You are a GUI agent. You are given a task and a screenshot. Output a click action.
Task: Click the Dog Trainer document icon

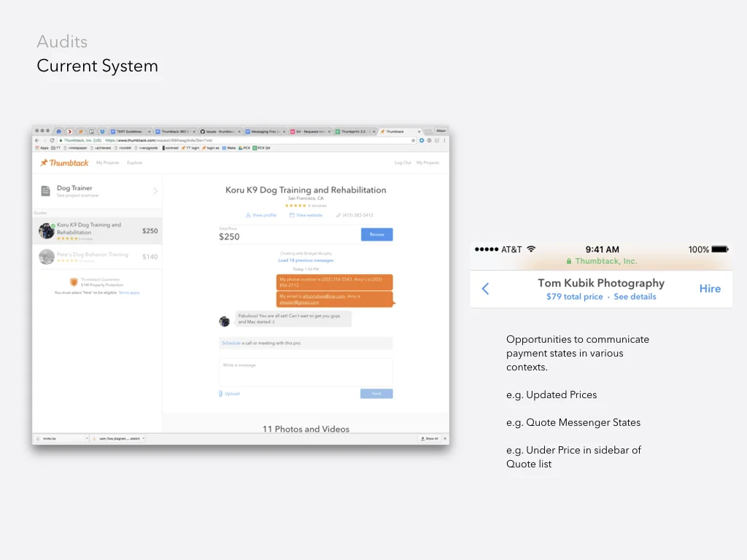tap(45, 191)
